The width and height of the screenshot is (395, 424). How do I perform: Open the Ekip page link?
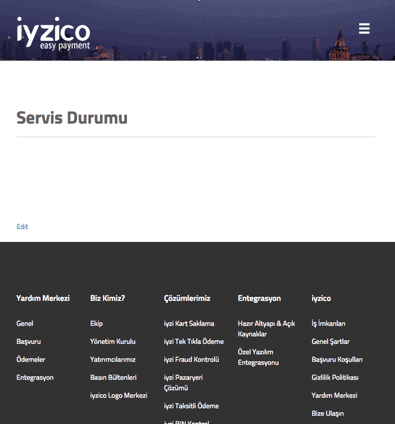pos(96,324)
